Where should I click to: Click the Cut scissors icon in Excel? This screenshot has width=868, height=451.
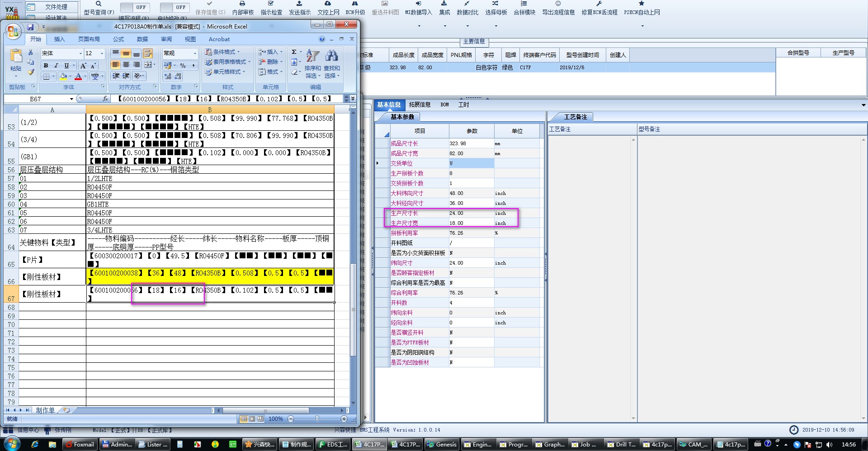[30, 52]
